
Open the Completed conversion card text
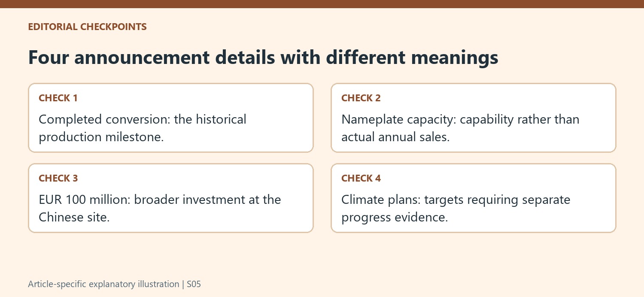143,128
